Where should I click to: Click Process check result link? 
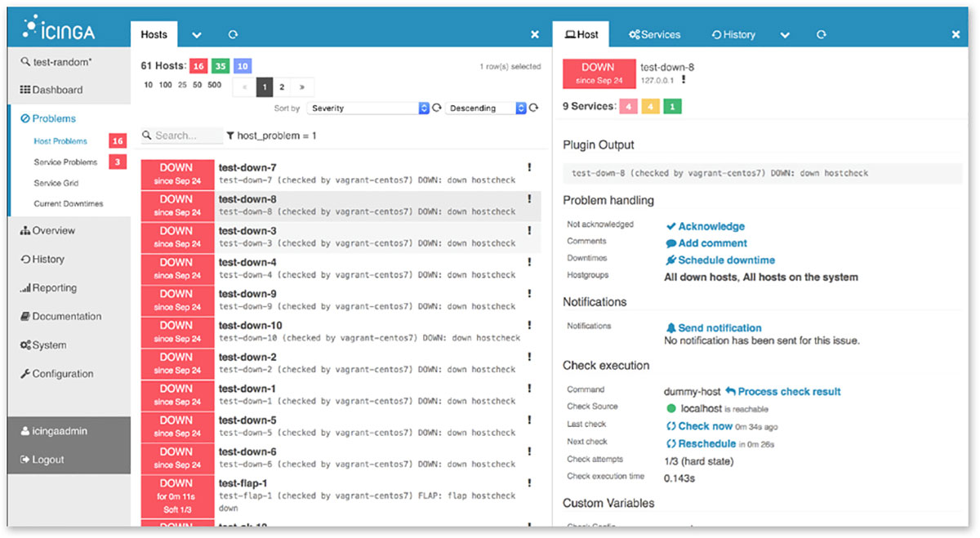tap(783, 391)
